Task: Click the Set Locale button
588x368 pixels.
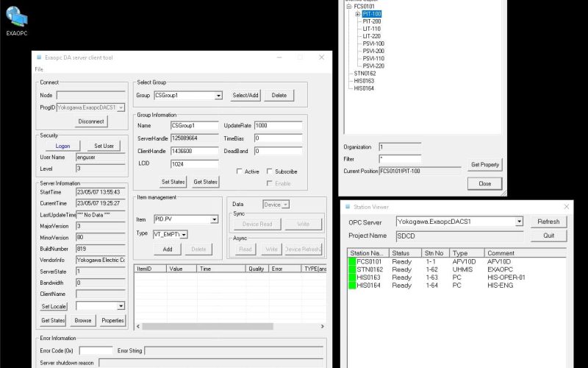Action: click(54, 306)
